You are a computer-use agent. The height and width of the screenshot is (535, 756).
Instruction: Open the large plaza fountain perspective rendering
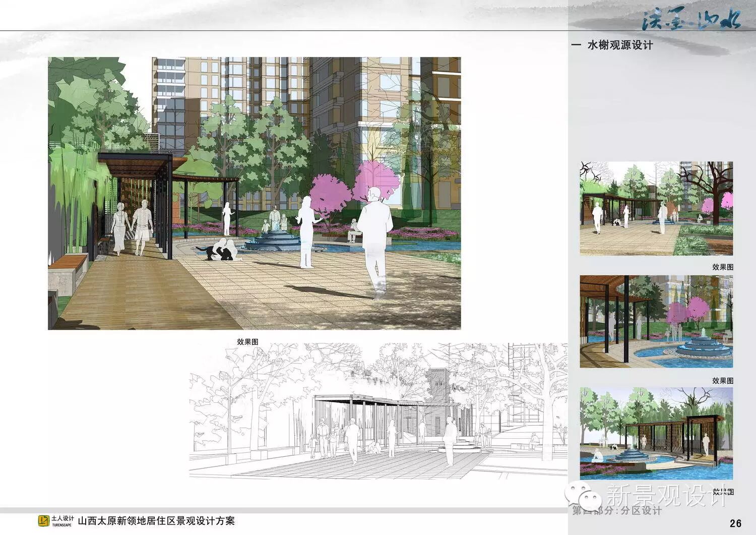[x=255, y=194]
